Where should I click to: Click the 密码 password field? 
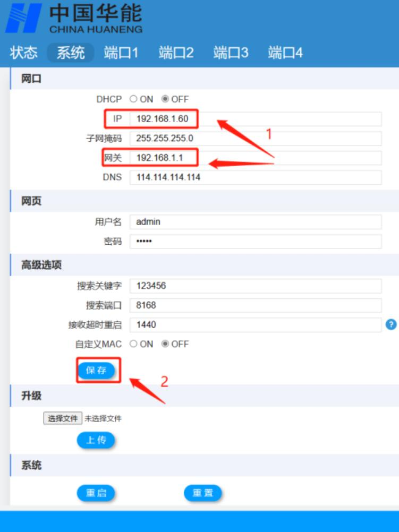pos(255,242)
